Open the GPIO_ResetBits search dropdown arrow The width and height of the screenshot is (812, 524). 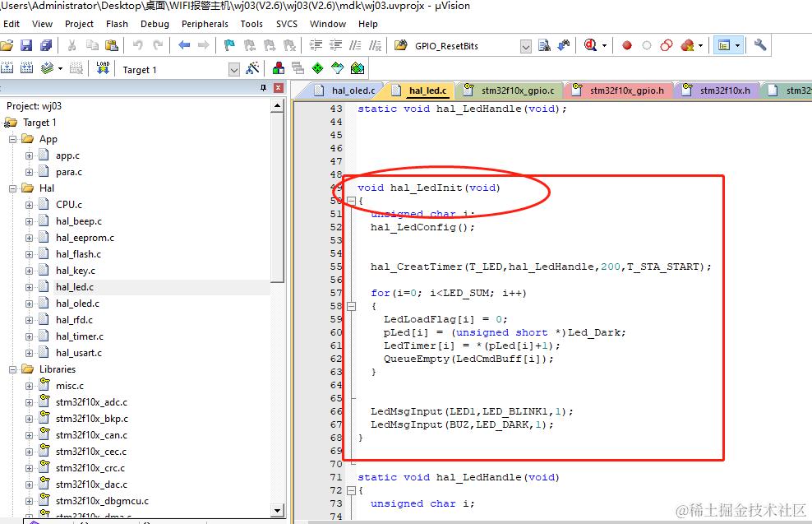[x=526, y=47]
